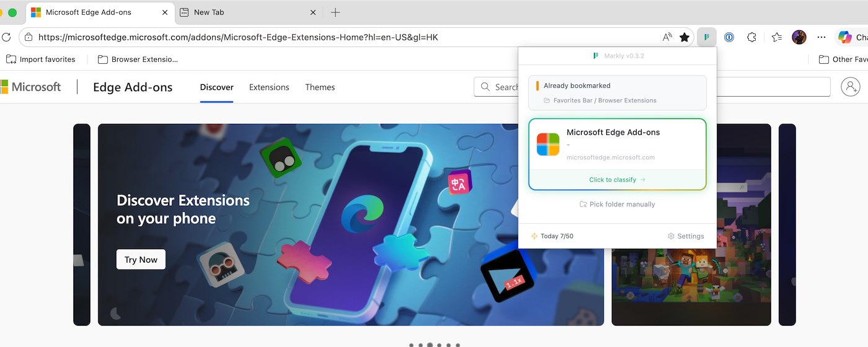Select the Microsoft Edge Add-ons tab
This screenshot has width=868, height=347.
pyautogui.click(x=100, y=12)
